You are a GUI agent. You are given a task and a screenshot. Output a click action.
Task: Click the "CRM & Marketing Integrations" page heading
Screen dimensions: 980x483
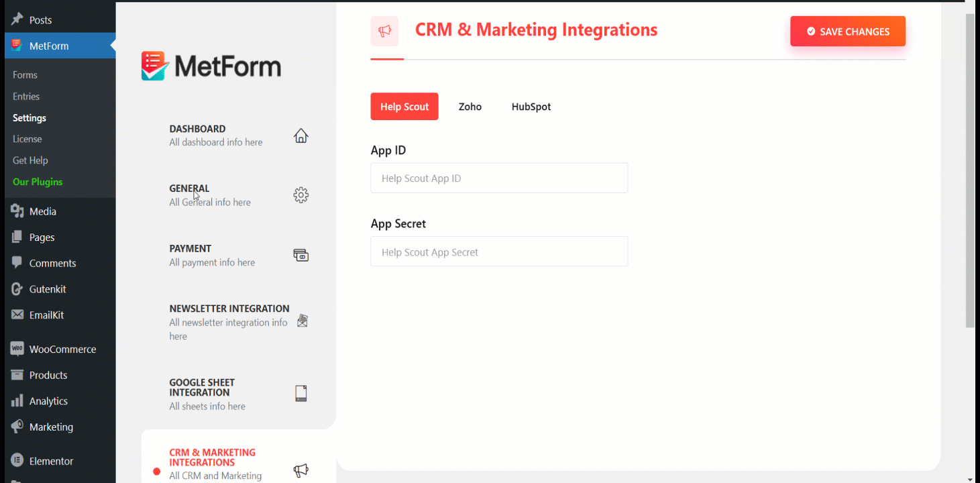[536, 30]
